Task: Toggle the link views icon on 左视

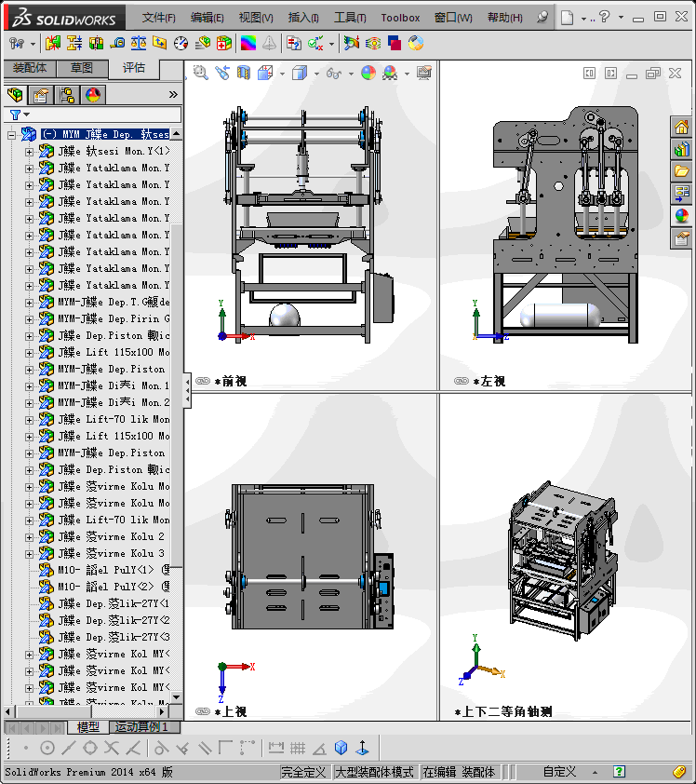Action: coord(462,381)
